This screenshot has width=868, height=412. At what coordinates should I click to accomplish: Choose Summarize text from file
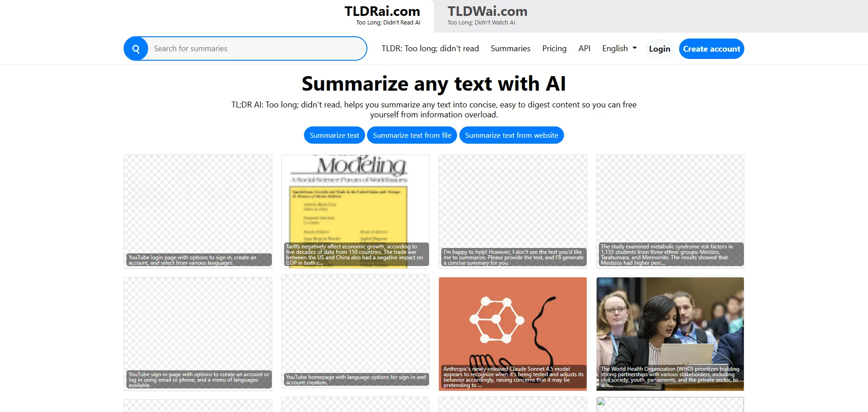pos(412,136)
